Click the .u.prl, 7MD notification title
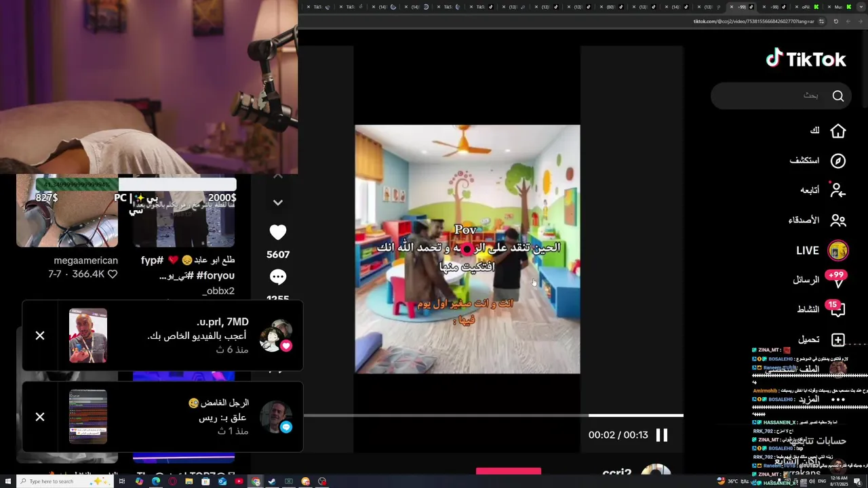Image resolution: width=868 pixels, height=488 pixels. point(222,322)
